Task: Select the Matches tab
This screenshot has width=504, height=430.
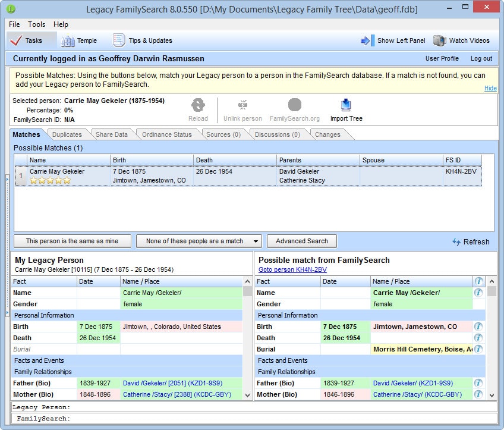Action: click(26, 134)
